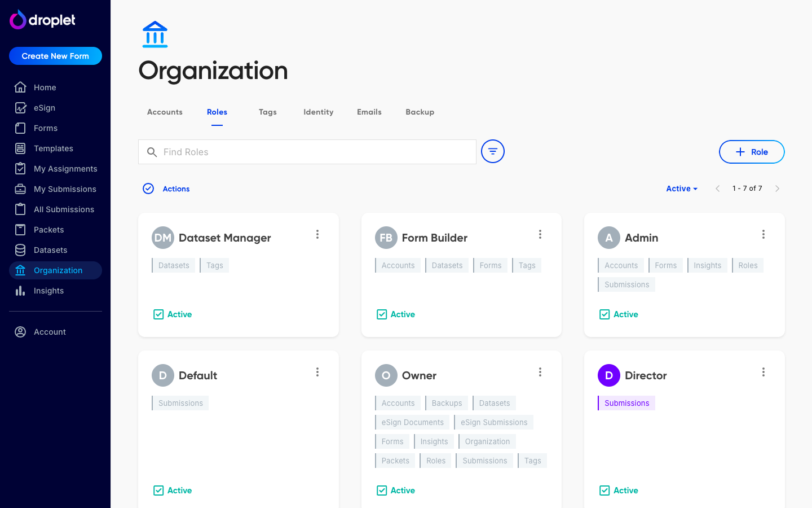Open Forms via its sidebar icon

pyautogui.click(x=20, y=128)
